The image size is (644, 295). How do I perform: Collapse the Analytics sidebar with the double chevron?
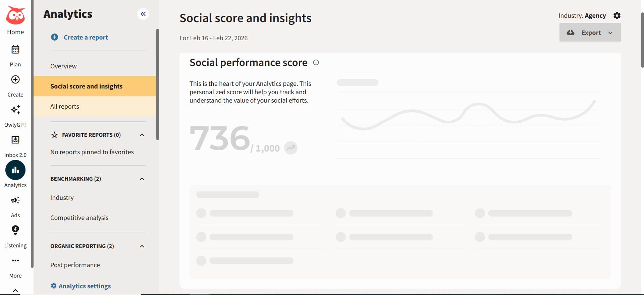[143, 14]
